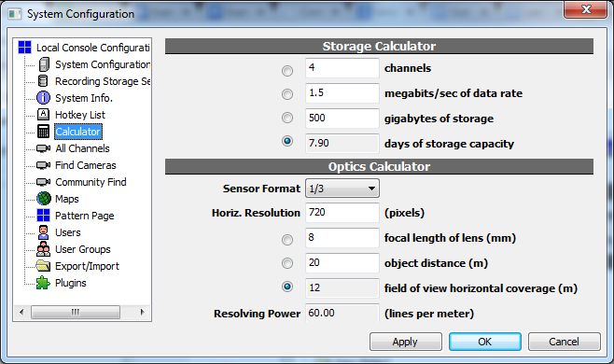Click the Hotkey List key icon
The width and height of the screenshot is (614, 364).
click(44, 115)
